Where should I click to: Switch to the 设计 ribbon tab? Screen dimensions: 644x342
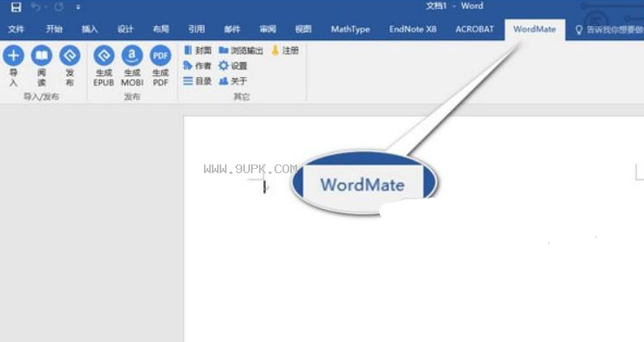coord(125,29)
